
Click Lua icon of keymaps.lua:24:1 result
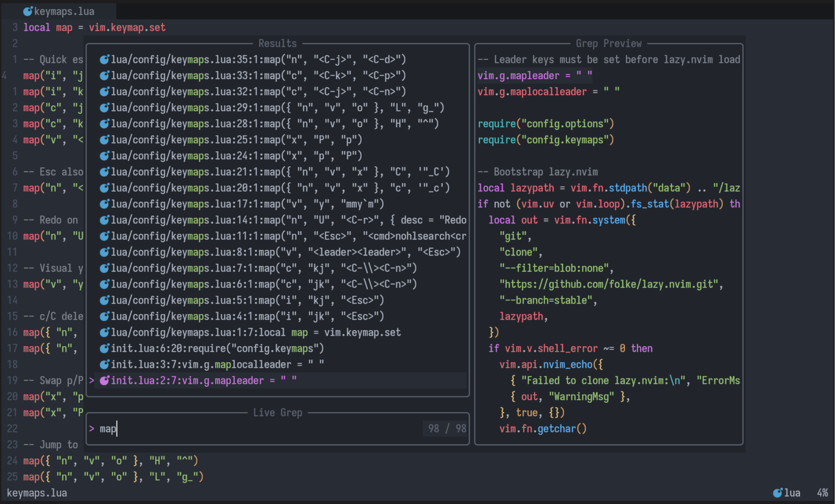(104, 156)
